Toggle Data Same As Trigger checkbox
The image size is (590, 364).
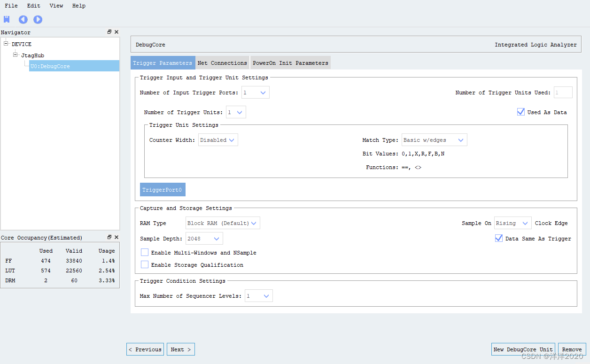[499, 238]
